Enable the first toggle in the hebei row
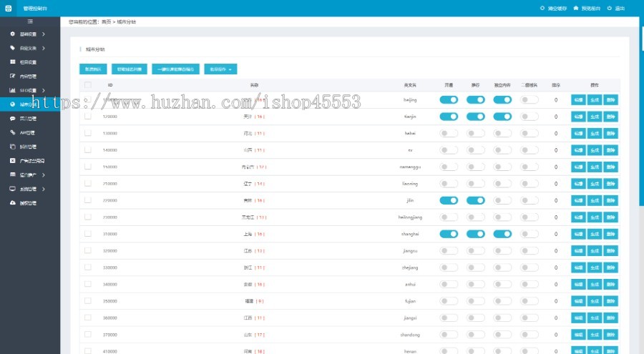 click(449, 134)
